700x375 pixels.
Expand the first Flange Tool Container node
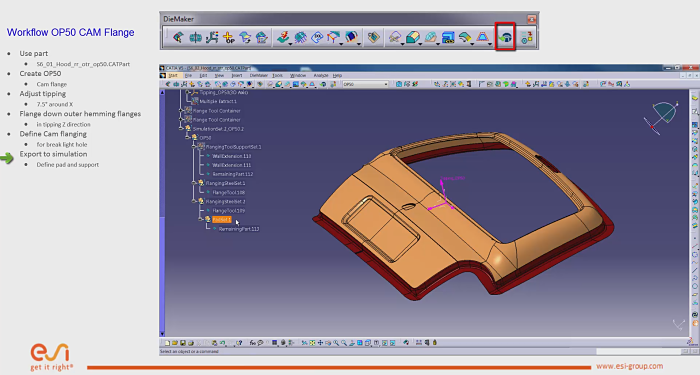tap(181, 110)
